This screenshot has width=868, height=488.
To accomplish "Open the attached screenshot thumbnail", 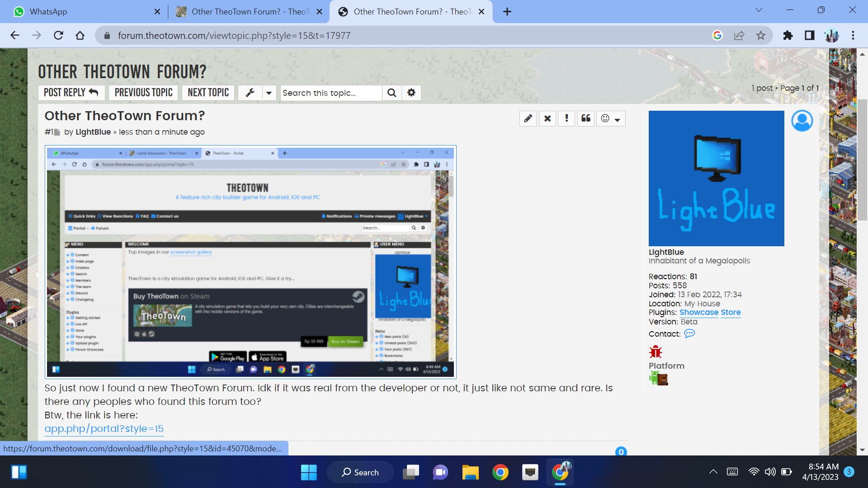I will point(250,262).
